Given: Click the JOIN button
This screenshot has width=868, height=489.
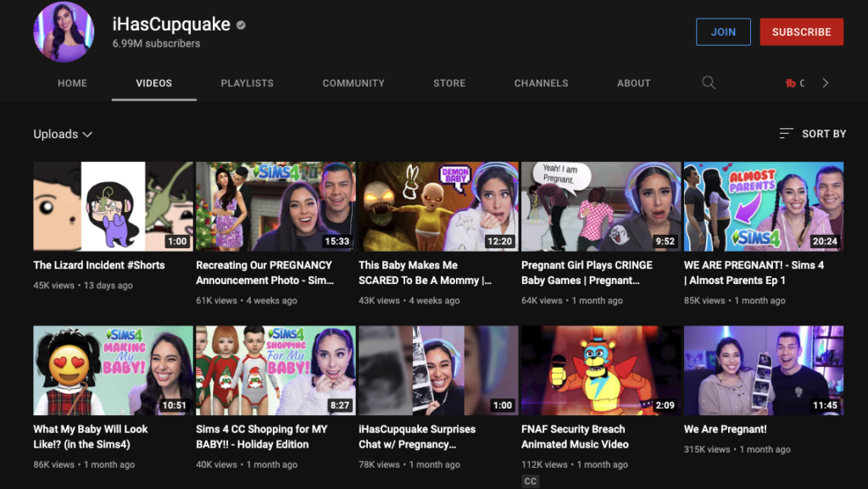Looking at the screenshot, I should click(723, 31).
